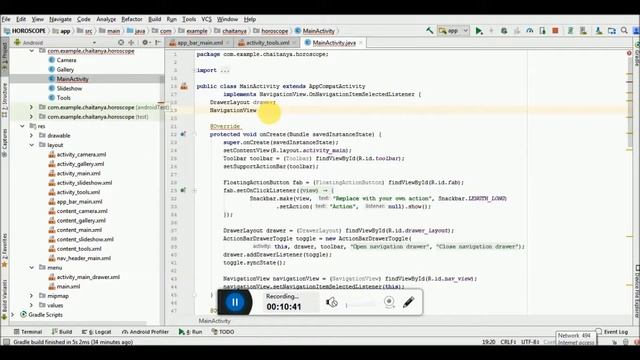This screenshot has width=640, height=360.
Task: Open the Terminal tool window
Action: pos(27,332)
